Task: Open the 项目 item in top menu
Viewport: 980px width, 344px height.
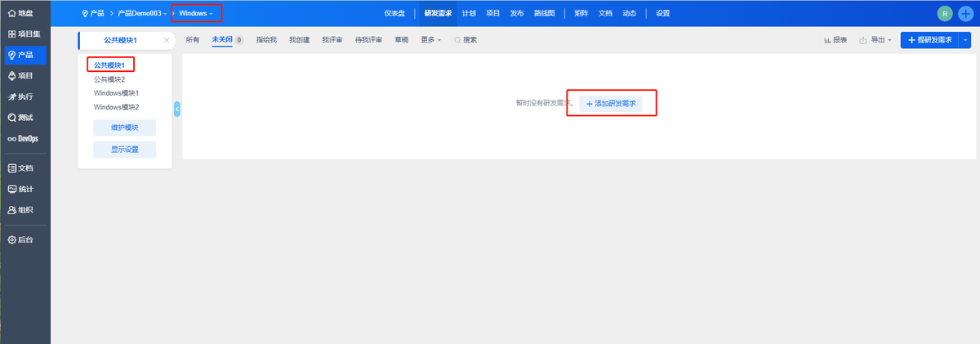Action: pos(493,13)
